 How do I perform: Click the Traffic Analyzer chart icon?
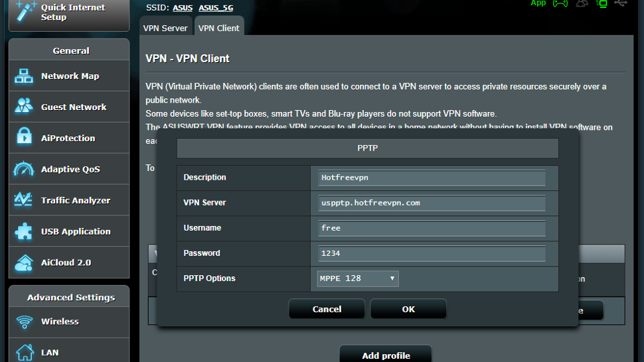[x=23, y=200]
